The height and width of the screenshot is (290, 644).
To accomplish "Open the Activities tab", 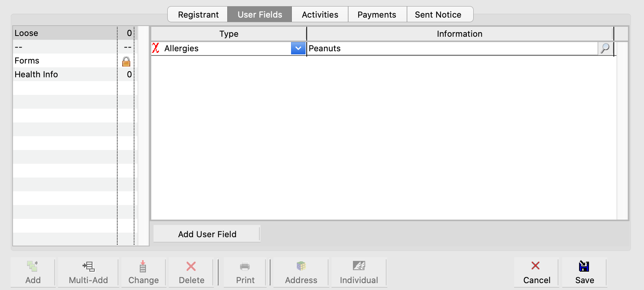I will pos(320,15).
